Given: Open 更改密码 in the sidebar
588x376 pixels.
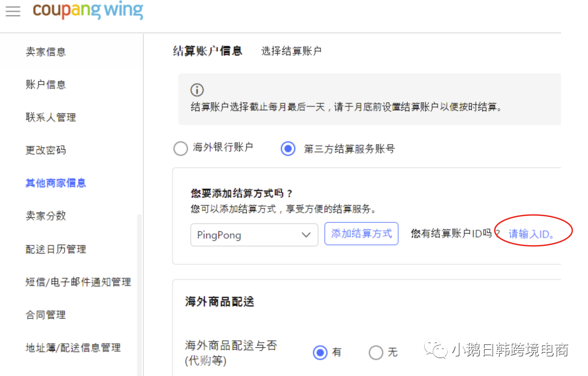Looking at the screenshot, I should pos(46,150).
